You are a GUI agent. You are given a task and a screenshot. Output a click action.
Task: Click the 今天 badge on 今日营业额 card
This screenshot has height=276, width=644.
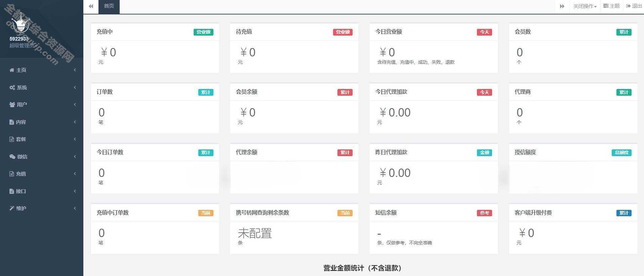484,32
